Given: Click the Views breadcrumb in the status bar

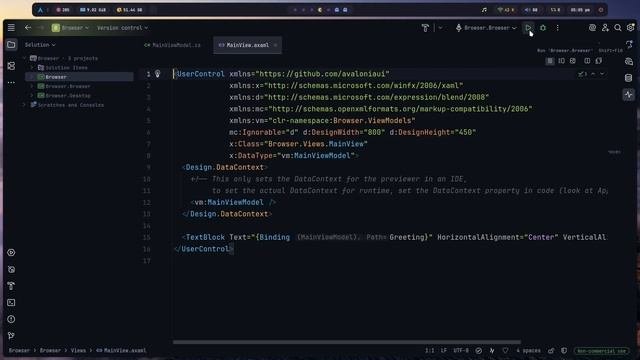Looking at the screenshot, I should (78, 350).
